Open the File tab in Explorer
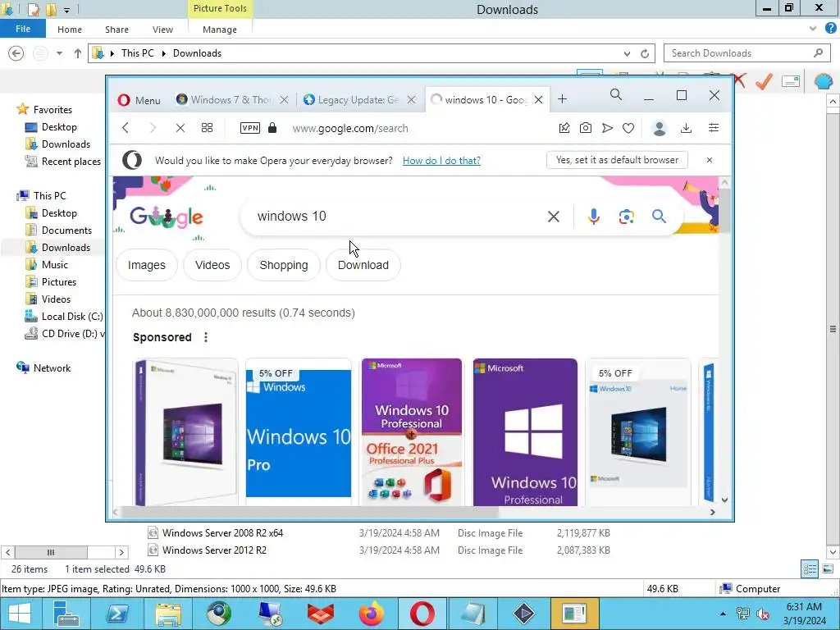Image resolution: width=840 pixels, height=630 pixels. pyautogui.click(x=23, y=29)
